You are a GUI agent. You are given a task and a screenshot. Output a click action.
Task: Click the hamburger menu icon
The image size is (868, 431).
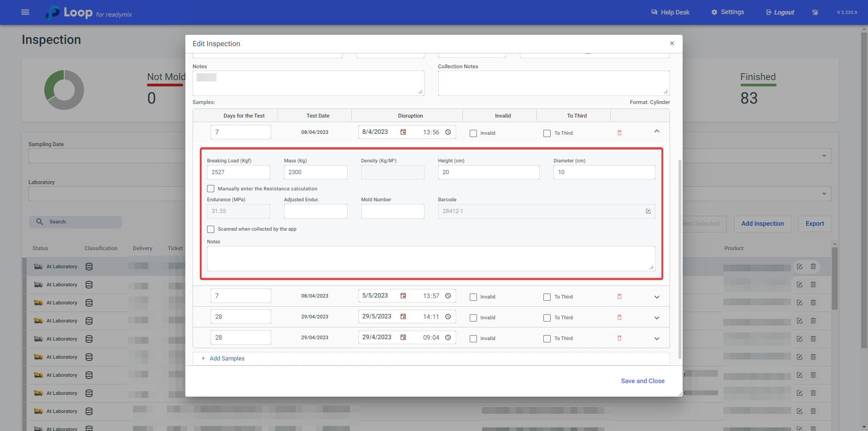(x=25, y=12)
